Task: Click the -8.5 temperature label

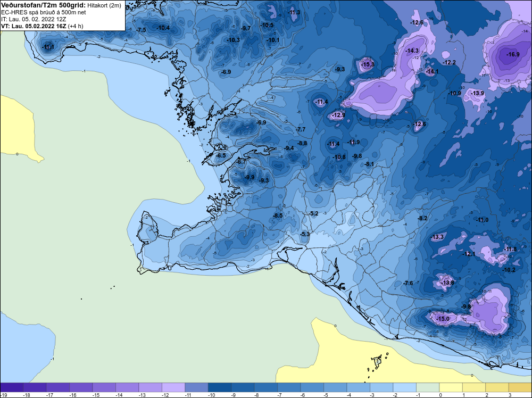Action: click(278, 215)
